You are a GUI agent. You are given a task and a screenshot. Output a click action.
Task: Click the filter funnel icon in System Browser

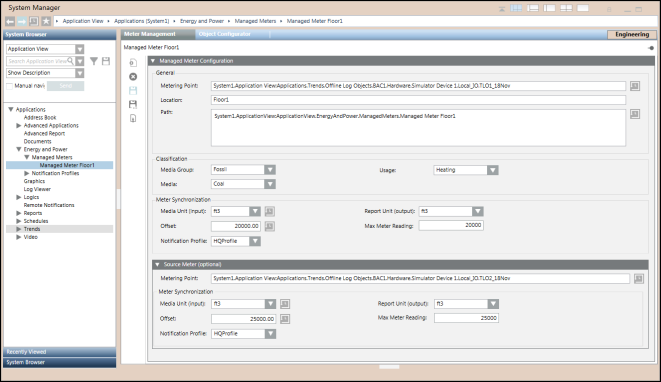pyautogui.click(x=94, y=61)
